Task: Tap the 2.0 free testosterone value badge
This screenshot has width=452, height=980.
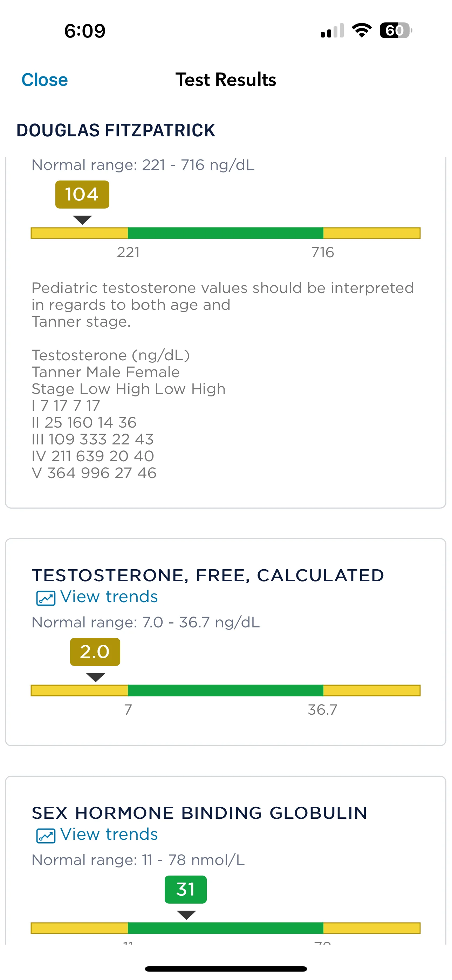Action: click(95, 652)
